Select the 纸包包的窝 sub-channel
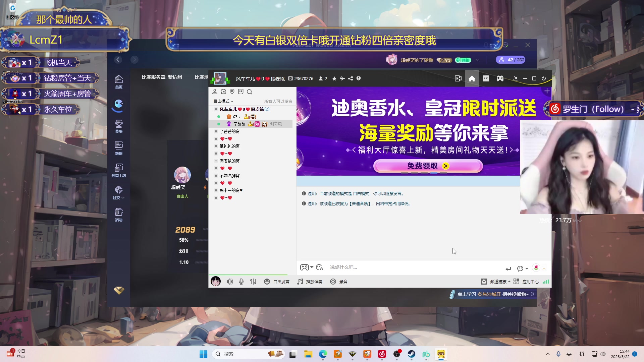644x362 pixels. pos(229,146)
